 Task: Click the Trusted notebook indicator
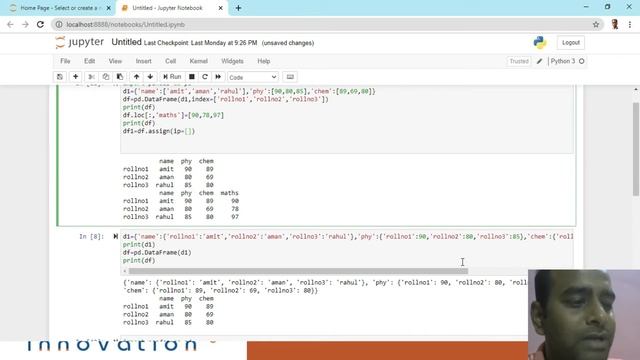pos(519,61)
